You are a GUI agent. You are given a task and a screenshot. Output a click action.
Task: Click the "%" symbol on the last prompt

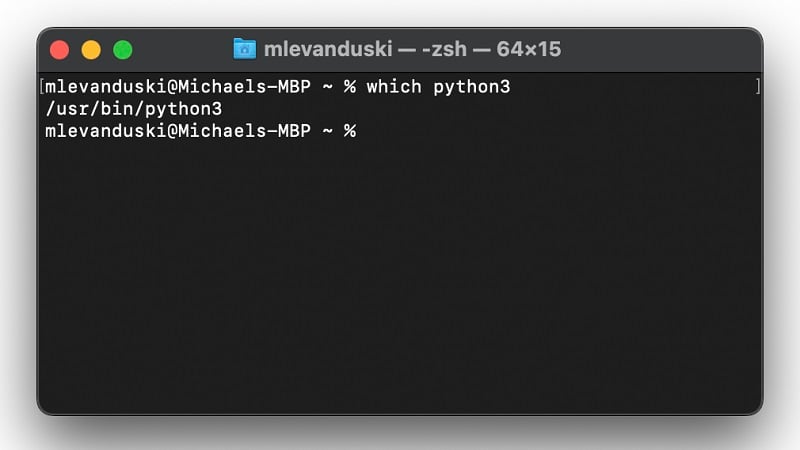350,131
